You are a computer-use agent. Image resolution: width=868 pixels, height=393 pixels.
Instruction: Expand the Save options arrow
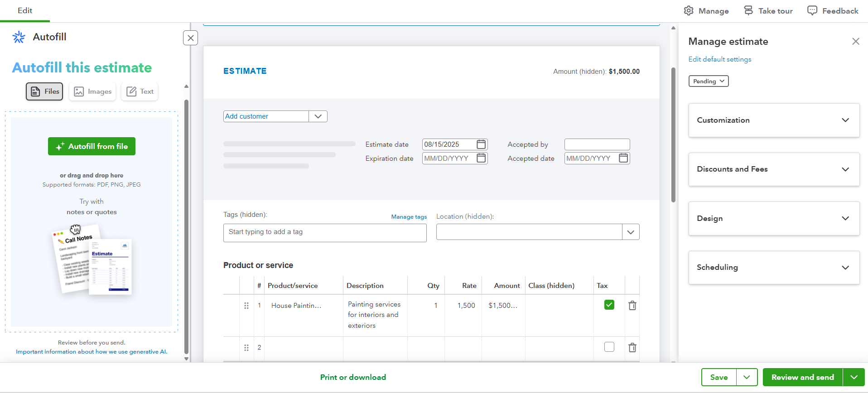pos(747,377)
